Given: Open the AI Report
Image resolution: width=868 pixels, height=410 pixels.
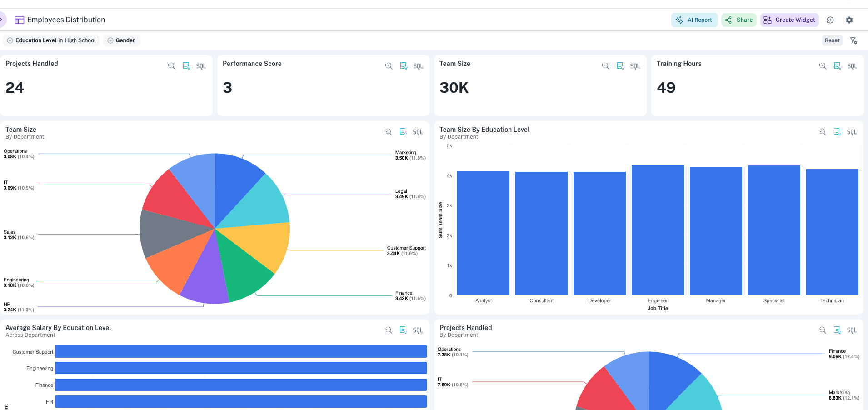Looking at the screenshot, I should tap(694, 20).
